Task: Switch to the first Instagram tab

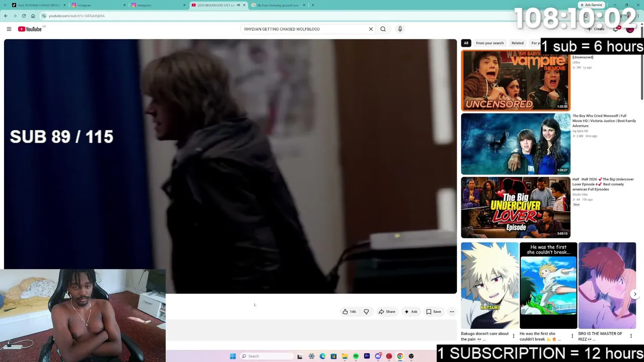Action: point(98,5)
